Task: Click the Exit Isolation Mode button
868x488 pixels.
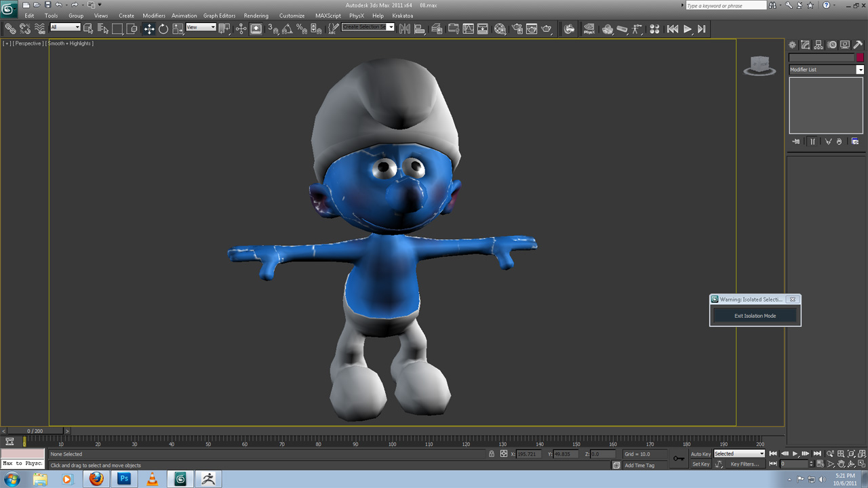Action: [754, 315]
